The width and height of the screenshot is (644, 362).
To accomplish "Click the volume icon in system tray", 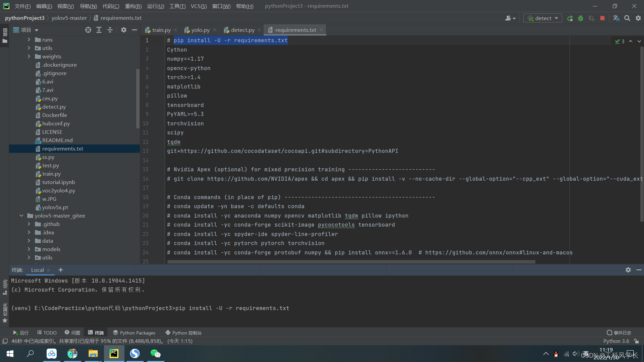I will [x=576, y=354].
